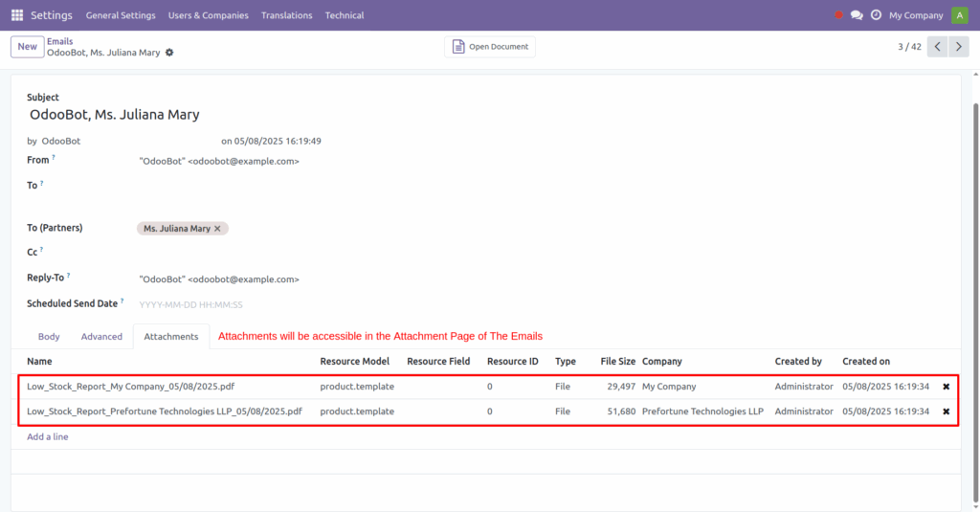Image resolution: width=980 pixels, height=512 pixels.
Task: Sort by Name column header
Action: (x=39, y=362)
